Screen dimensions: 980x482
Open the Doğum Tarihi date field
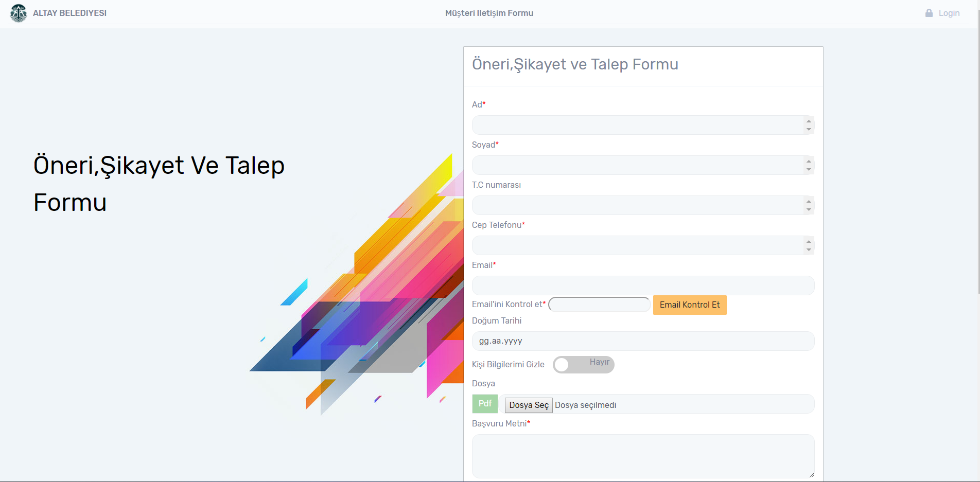coord(643,341)
